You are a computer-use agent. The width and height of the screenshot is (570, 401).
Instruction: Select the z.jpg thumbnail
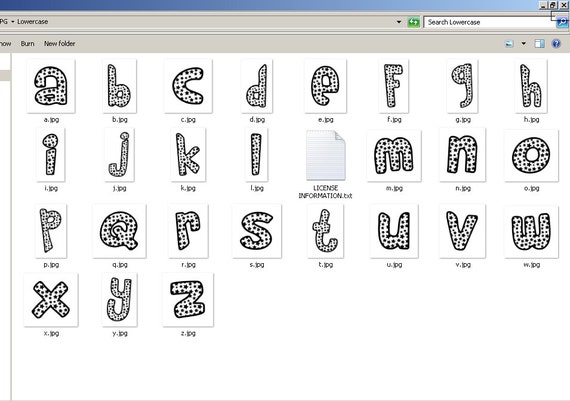[188, 300]
